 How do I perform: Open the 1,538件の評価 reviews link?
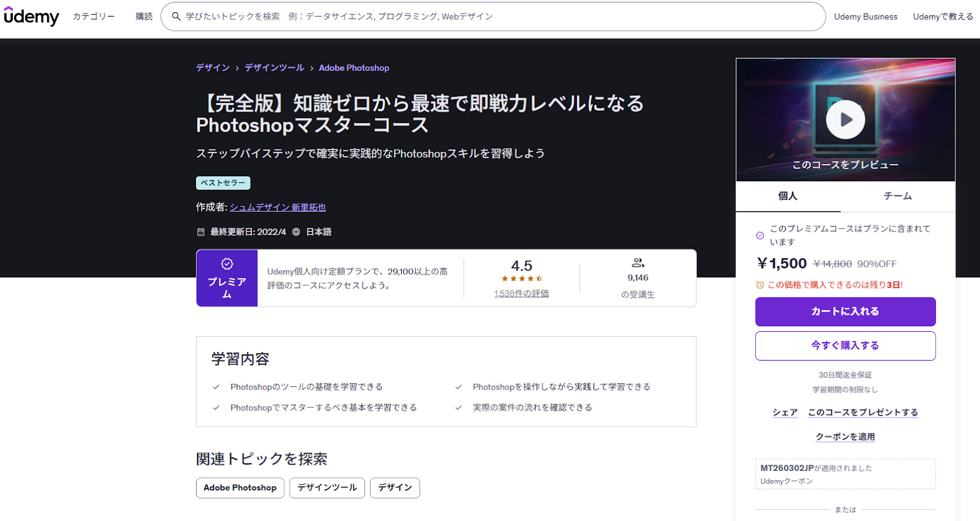coord(522,294)
